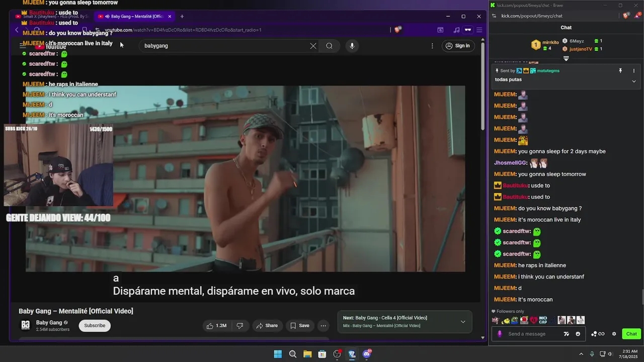Open Discord from the taskbar
This screenshot has width=644, height=362.
367,354
